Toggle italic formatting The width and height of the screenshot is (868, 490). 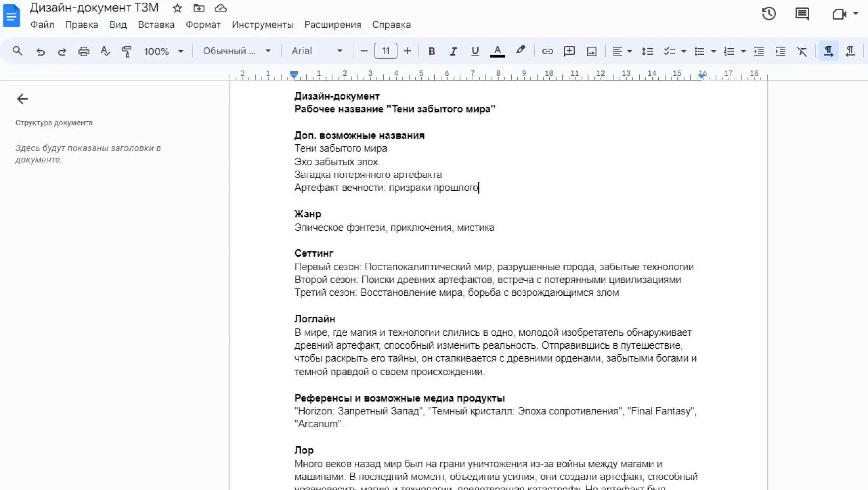pos(453,51)
